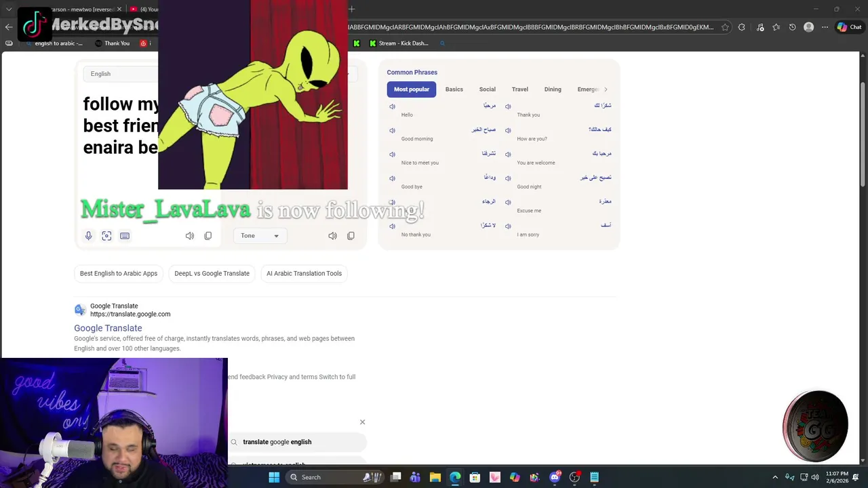Open browser History clock icon
Screen dimensions: 868x488
click(x=792, y=27)
